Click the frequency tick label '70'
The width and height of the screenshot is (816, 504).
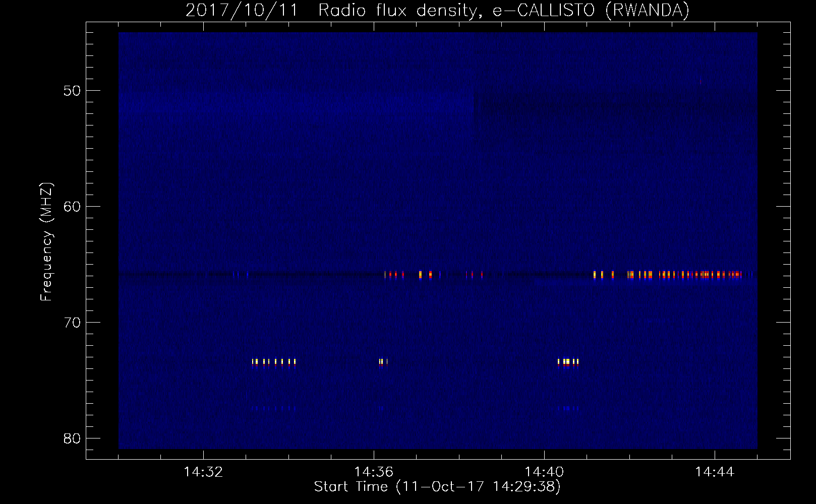point(73,323)
